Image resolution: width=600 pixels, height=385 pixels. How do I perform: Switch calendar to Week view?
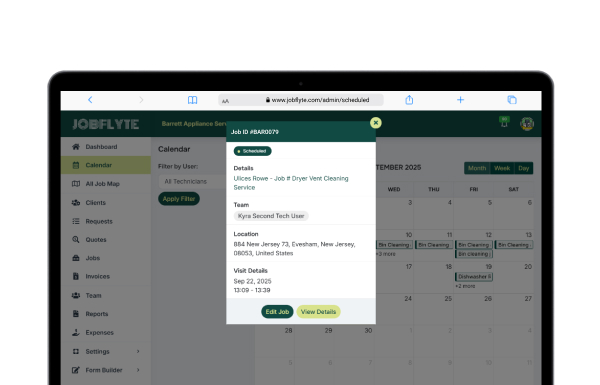(502, 168)
